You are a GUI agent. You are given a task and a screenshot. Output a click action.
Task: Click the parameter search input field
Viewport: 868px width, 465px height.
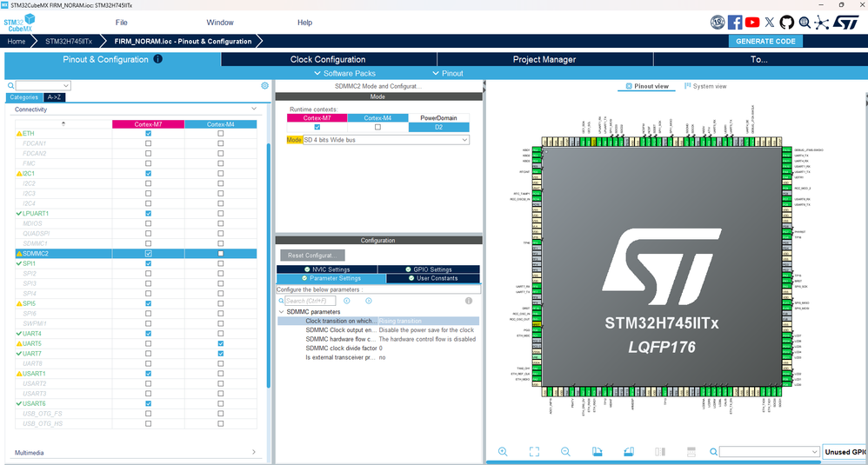pos(310,301)
